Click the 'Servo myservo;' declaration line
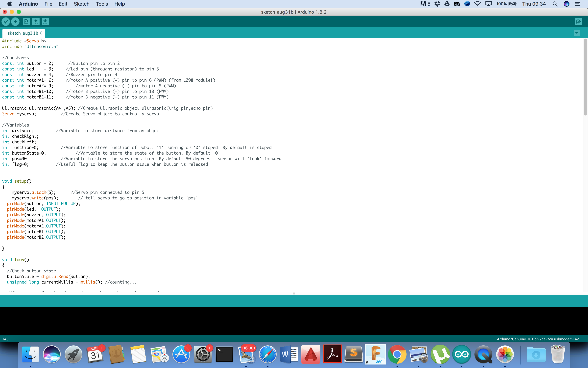Viewport: 588px width, 368px height. pyautogui.click(x=19, y=114)
